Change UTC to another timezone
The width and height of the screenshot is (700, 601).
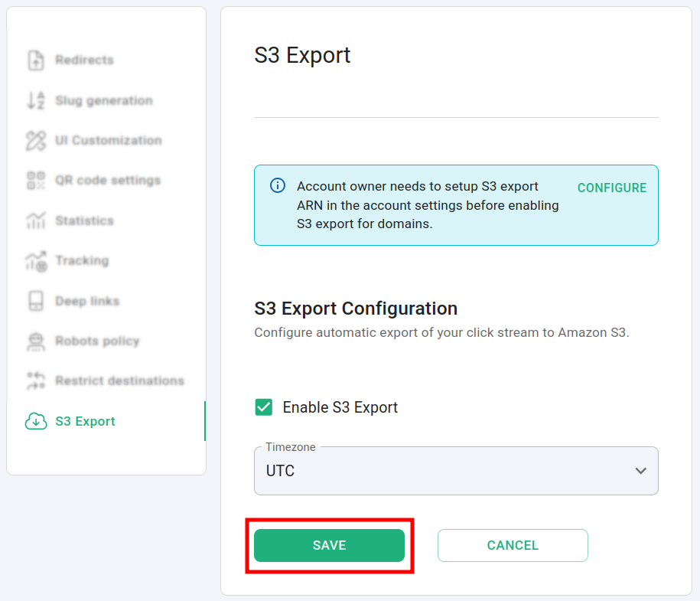tap(456, 471)
